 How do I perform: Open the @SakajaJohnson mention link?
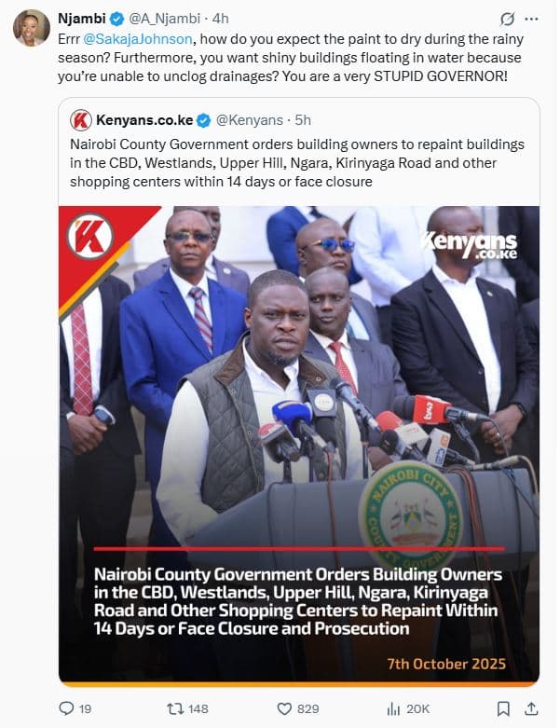(x=138, y=39)
